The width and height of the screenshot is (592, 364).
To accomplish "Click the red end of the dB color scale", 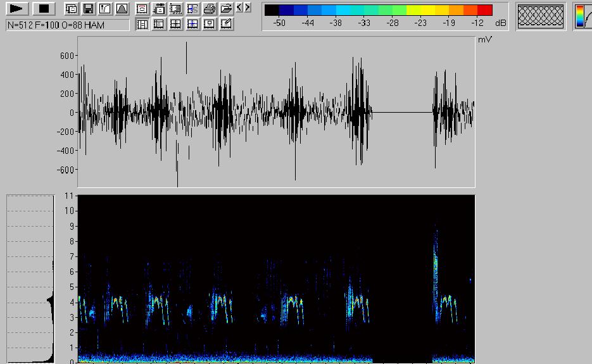I will coord(485,10).
